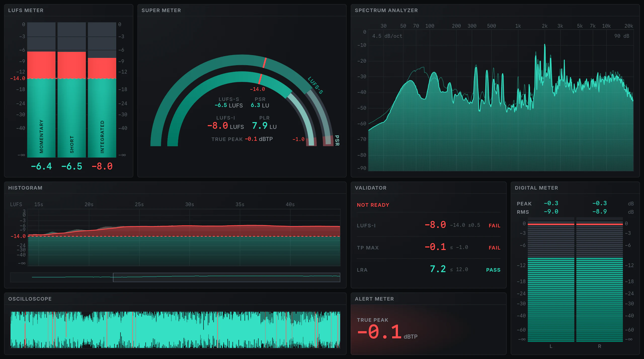
Task: Click the 30s marker in histogram timeline
Action: (189, 204)
